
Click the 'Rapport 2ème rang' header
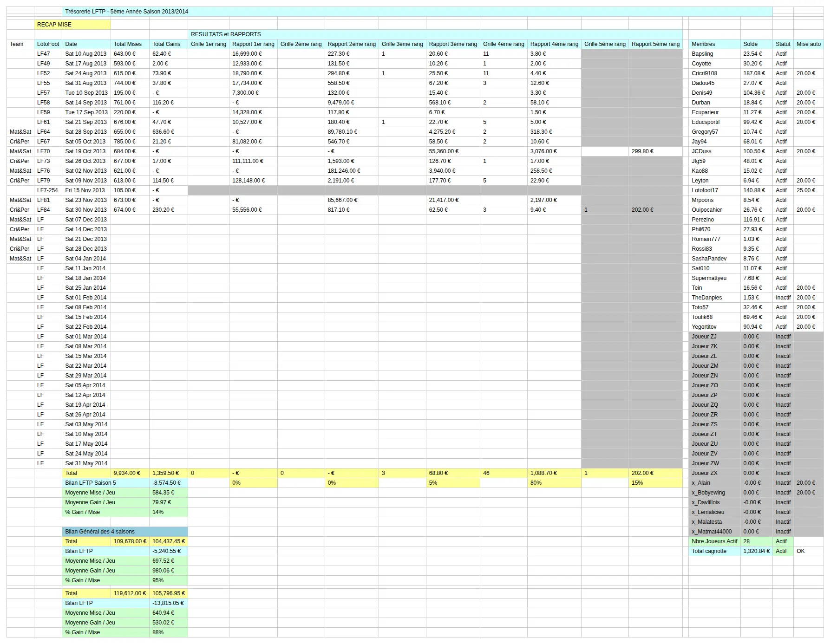pos(352,44)
